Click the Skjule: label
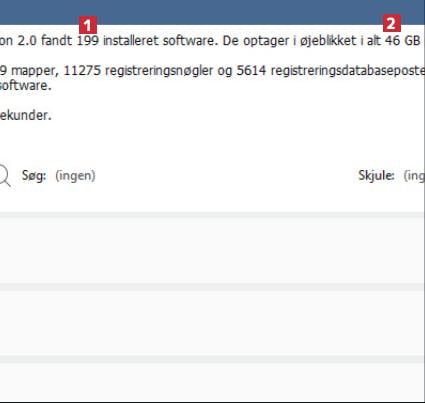The width and height of the screenshot is (425, 403). [x=376, y=175]
